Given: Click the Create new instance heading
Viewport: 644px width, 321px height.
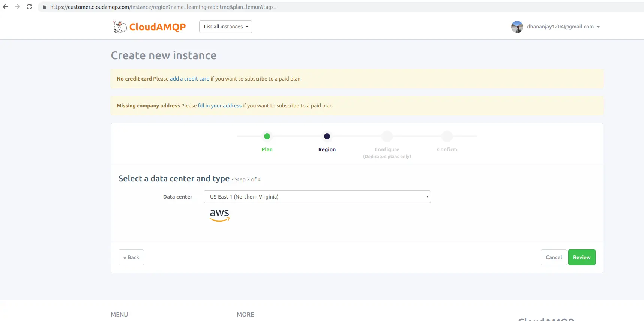Looking at the screenshot, I should click(164, 55).
